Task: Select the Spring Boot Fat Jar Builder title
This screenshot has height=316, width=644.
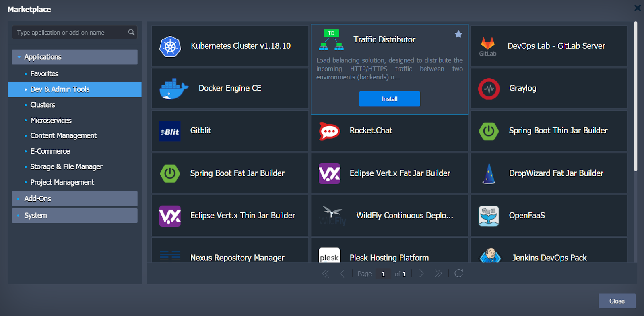Action: pos(237,173)
